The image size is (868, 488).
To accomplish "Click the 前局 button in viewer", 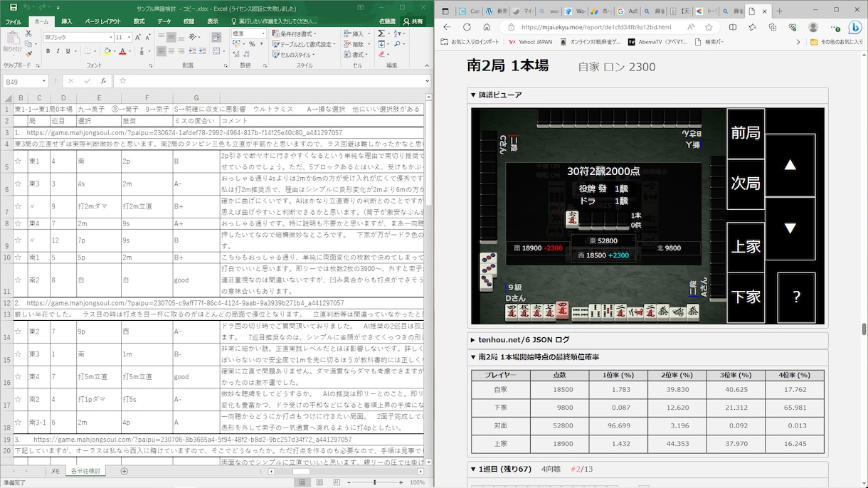I will [745, 133].
